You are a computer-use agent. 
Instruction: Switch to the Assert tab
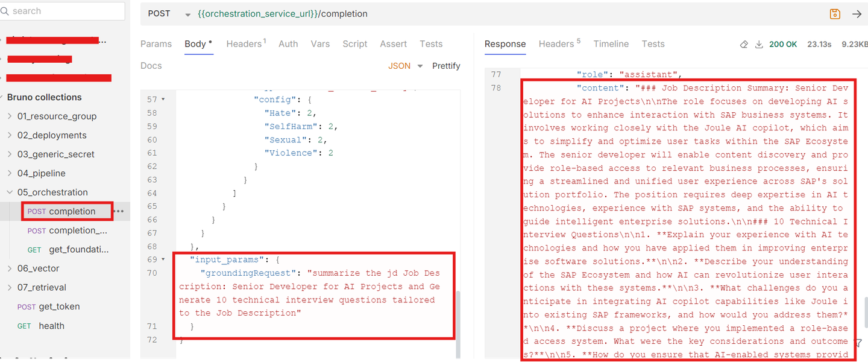point(393,43)
